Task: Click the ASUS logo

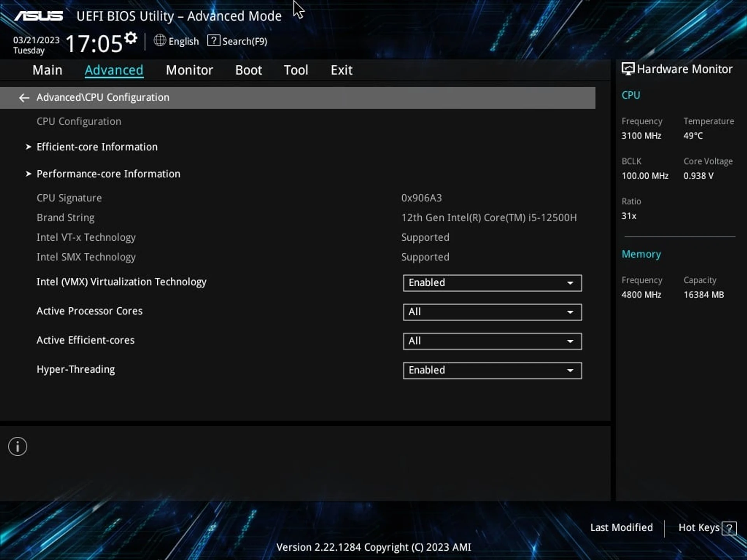Action: tap(39, 16)
